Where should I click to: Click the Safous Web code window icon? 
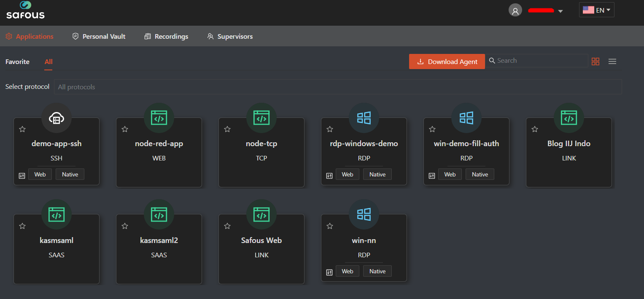point(261,215)
